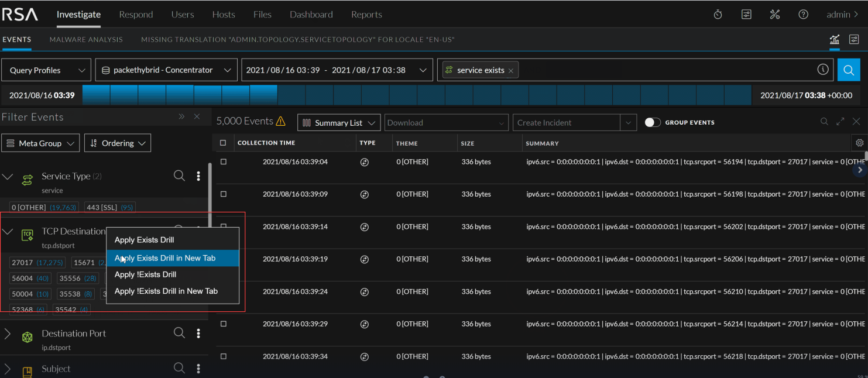This screenshot has height=378, width=868.
Task: Click the blue search query button
Action: (x=848, y=70)
